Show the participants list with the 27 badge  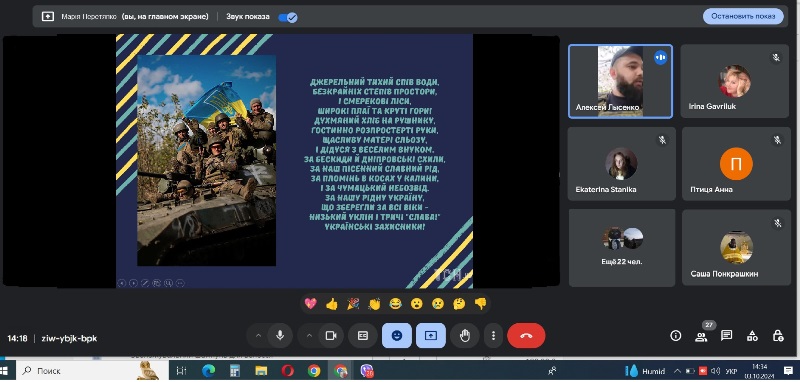pos(701,336)
